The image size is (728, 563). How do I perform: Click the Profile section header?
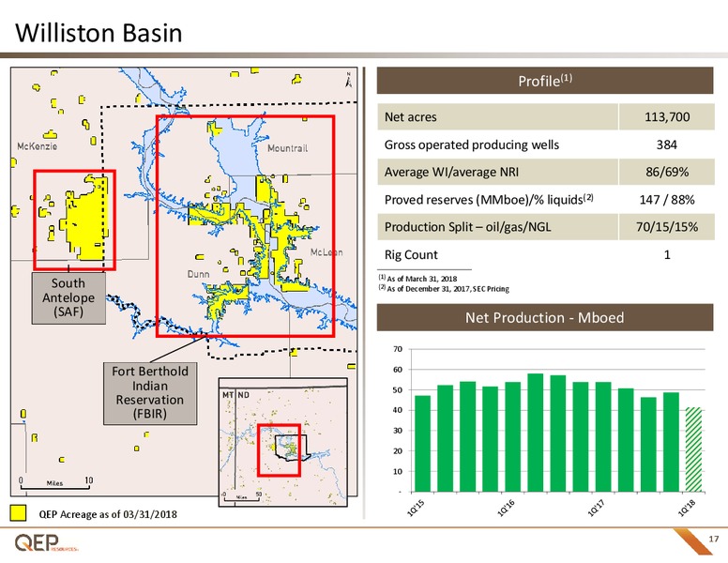545,81
